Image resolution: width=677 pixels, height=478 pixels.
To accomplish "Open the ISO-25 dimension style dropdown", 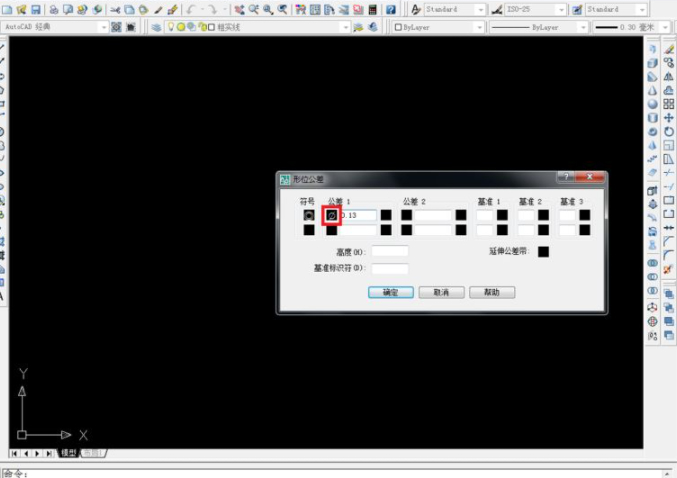I will (562, 9).
